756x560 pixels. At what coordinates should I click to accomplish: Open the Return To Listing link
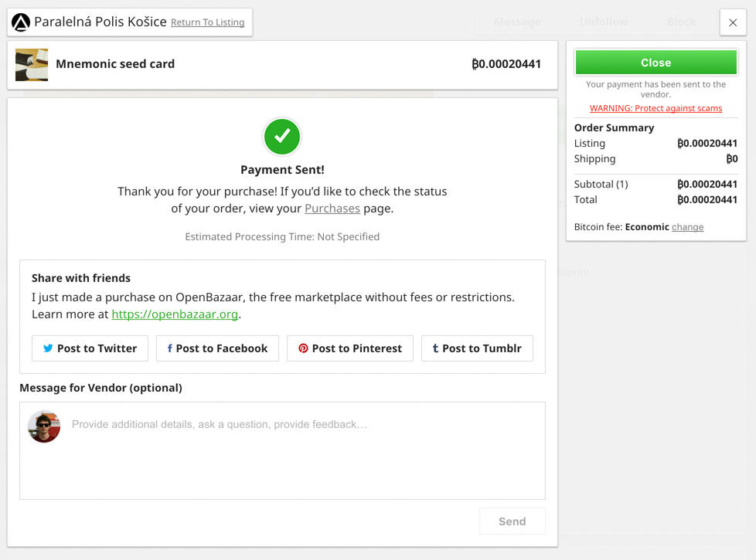[207, 22]
